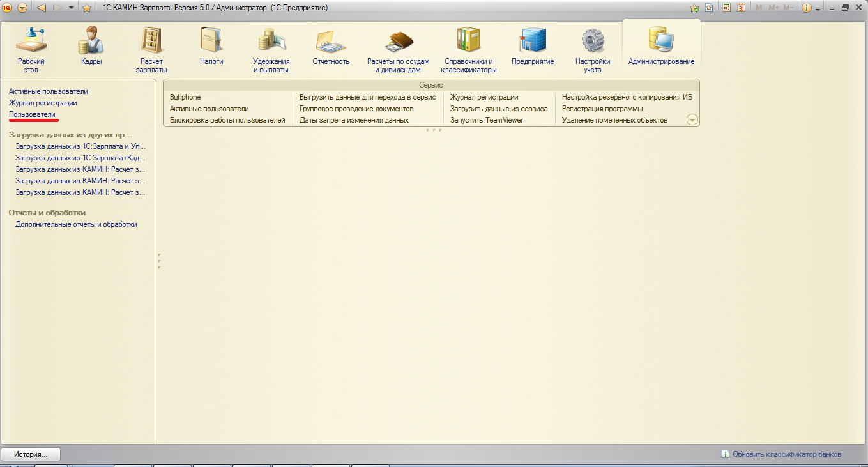Go back with the left arrow
868x467 pixels.
42,8
